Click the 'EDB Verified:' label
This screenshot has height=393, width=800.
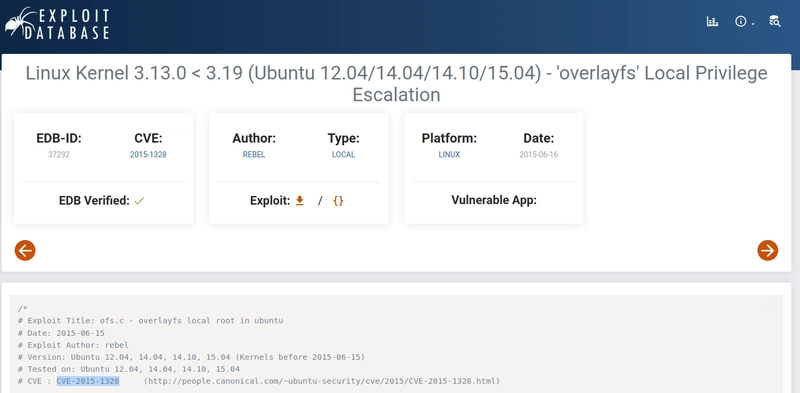pos(94,201)
